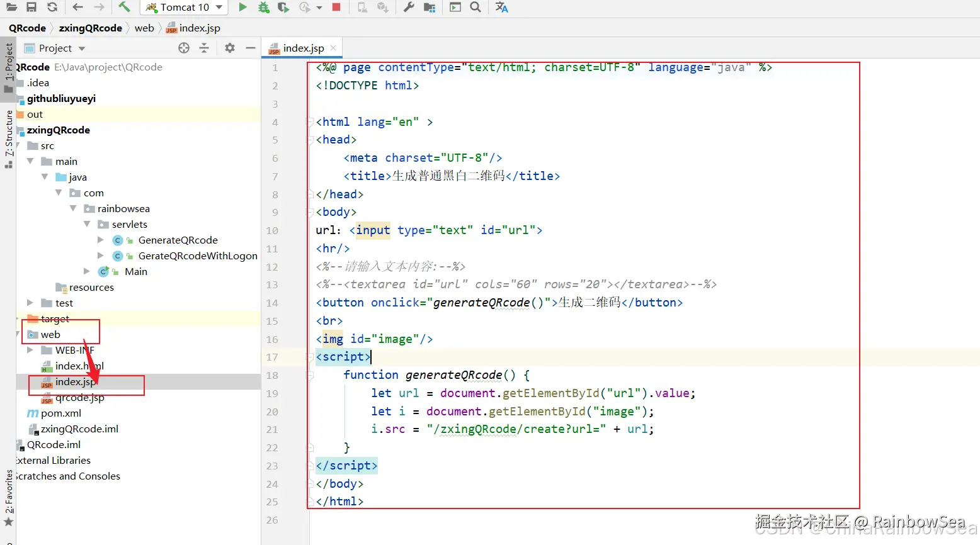This screenshot has width=980, height=545.
Task: Open the 2: Favorites side tab
Action: point(8,497)
